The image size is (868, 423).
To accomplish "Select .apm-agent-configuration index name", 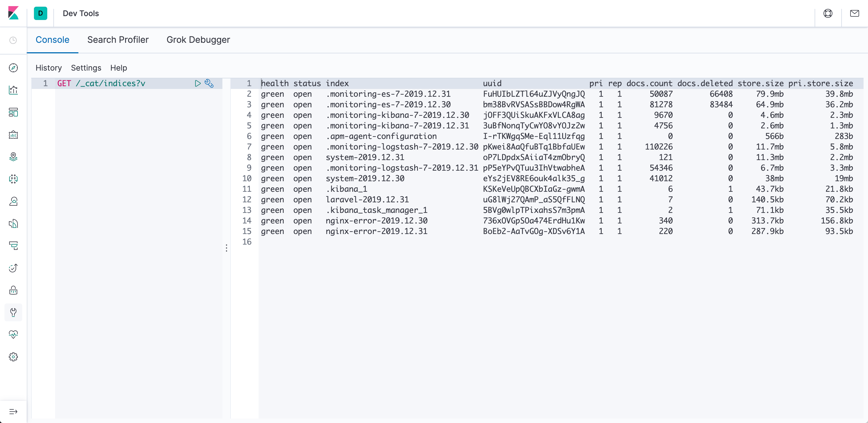I will tap(381, 136).
